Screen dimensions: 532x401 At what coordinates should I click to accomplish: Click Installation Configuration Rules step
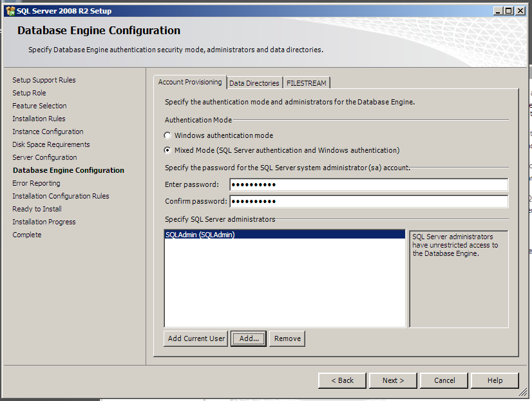point(61,196)
